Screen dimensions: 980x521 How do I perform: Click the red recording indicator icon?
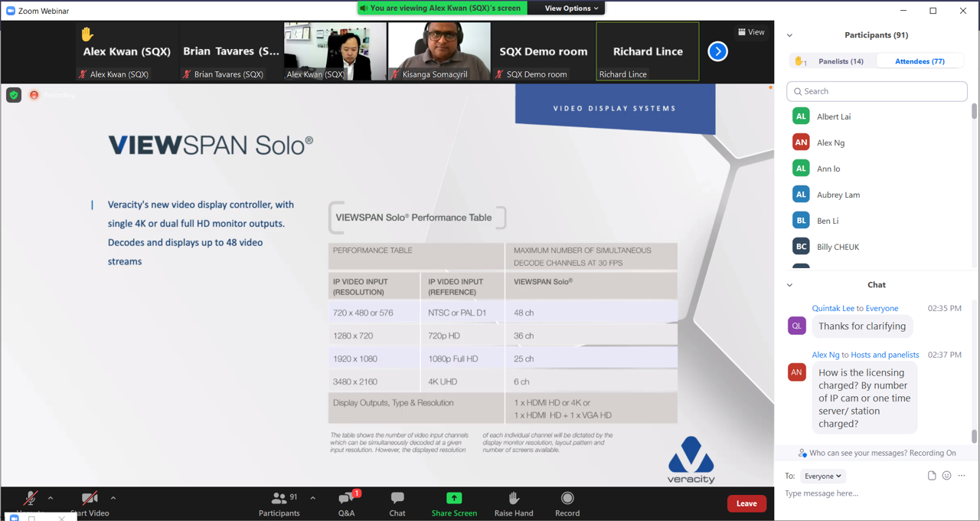34,95
